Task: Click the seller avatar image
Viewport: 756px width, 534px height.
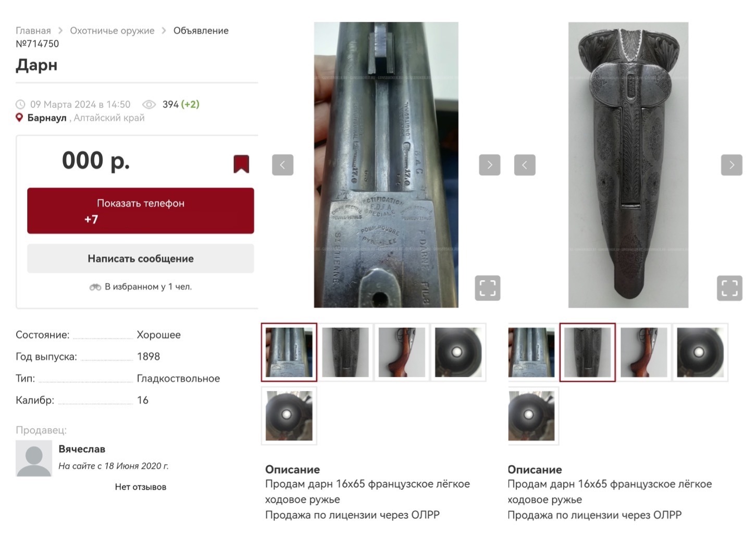Action: tap(34, 458)
